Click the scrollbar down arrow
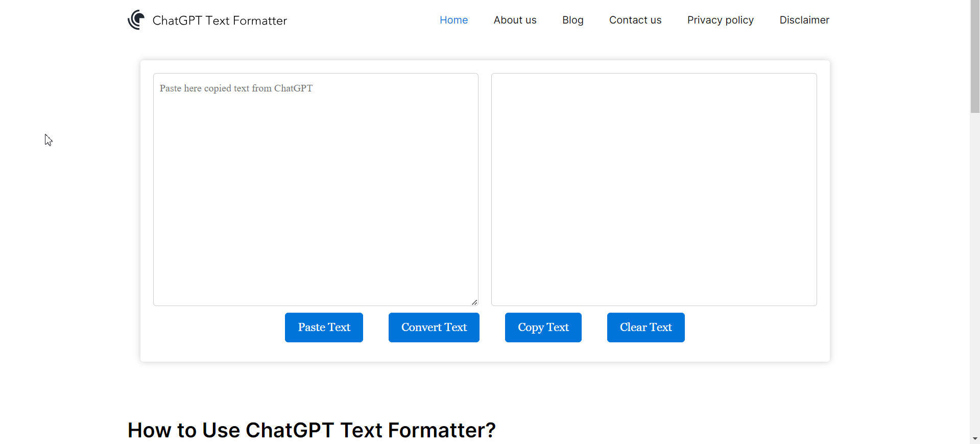The height and width of the screenshot is (444, 980). 975,439
